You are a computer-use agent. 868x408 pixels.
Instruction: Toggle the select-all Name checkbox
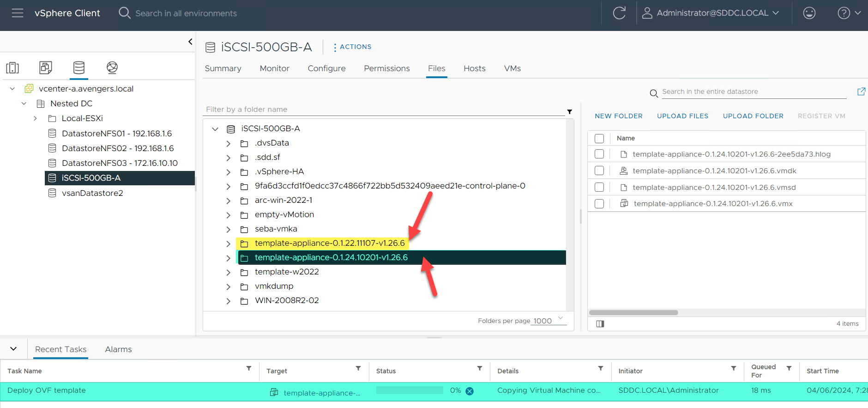pyautogui.click(x=599, y=138)
